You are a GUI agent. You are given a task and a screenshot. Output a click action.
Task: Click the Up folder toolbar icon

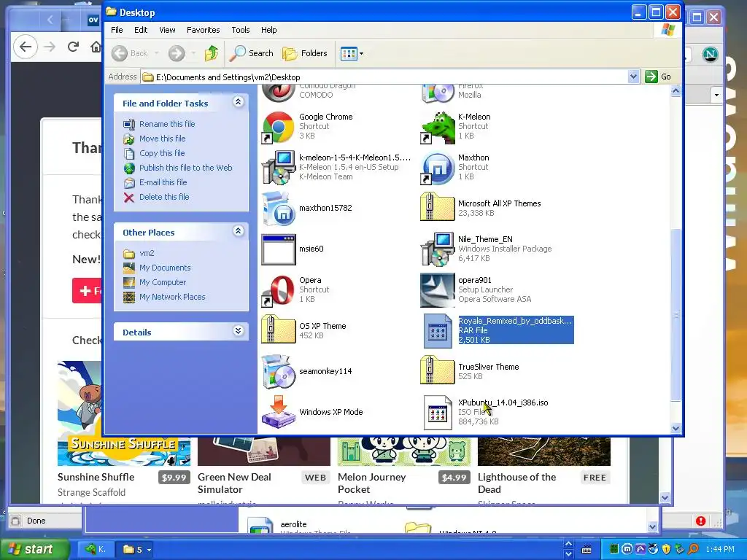tap(212, 53)
